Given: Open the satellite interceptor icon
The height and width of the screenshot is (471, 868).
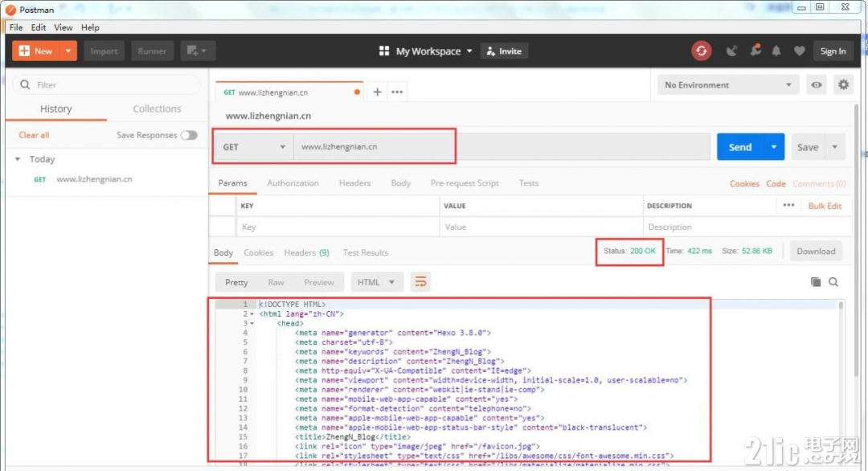Looking at the screenshot, I should (x=731, y=51).
